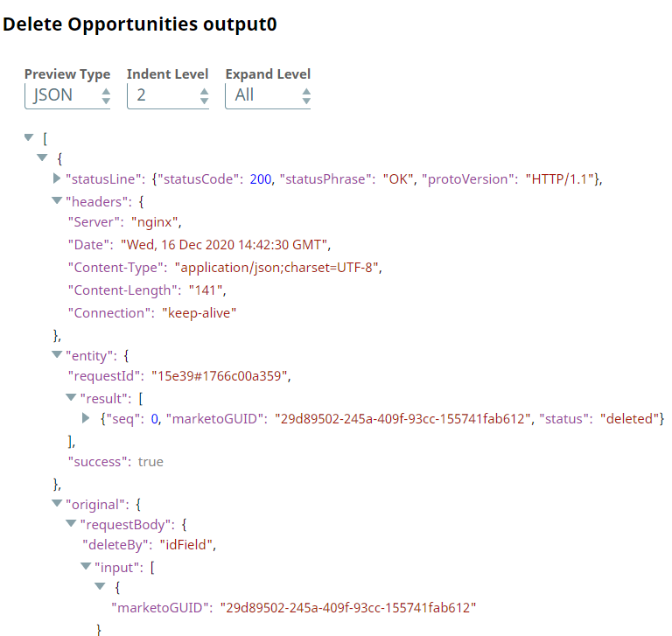This screenshot has height=636, width=672.
Task: Collapse the entity node triangle
Action: [57, 354]
